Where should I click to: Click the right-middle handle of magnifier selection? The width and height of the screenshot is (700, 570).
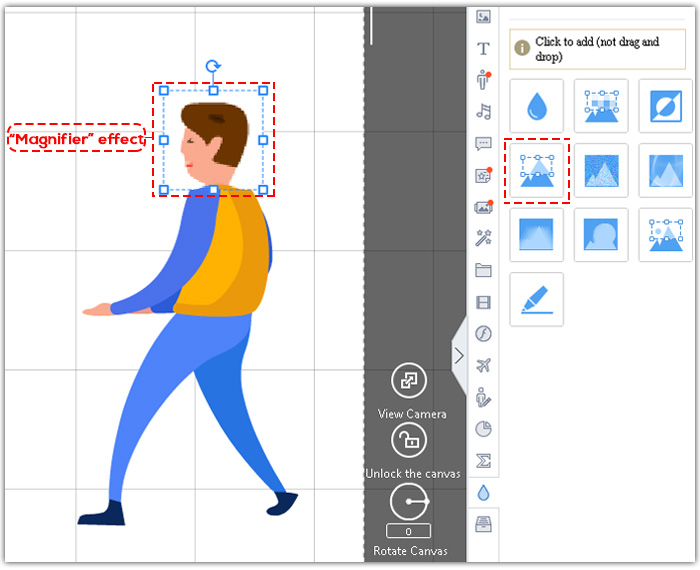(x=263, y=140)
